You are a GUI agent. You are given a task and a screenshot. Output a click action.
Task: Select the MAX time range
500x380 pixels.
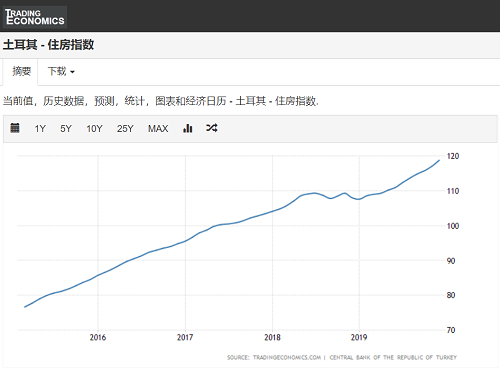click(x=158, y=129)
